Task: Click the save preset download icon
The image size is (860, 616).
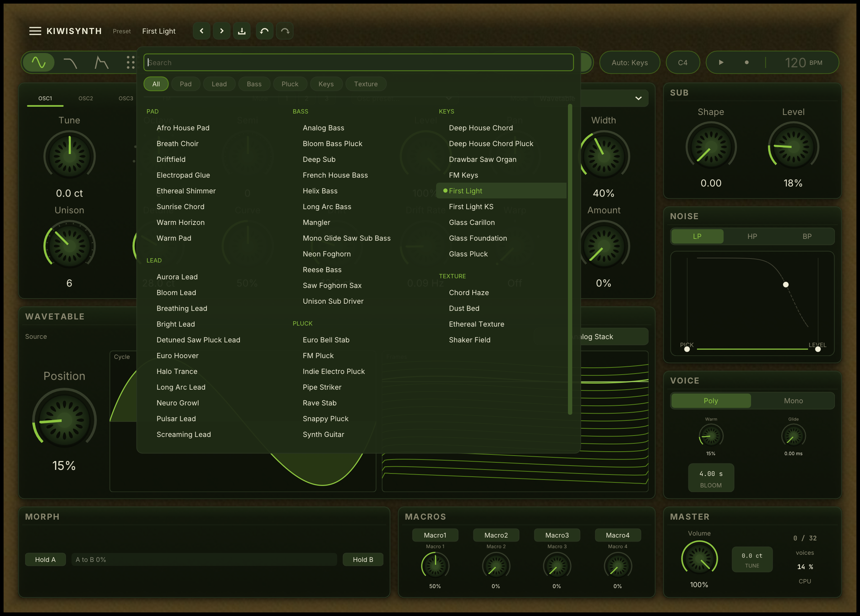Action: coord(242,31)
